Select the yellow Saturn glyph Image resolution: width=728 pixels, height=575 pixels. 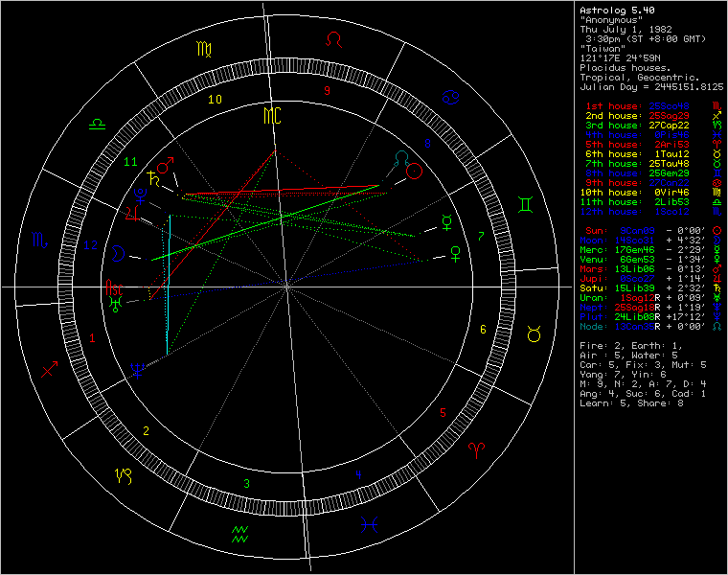tap(152, 178)
